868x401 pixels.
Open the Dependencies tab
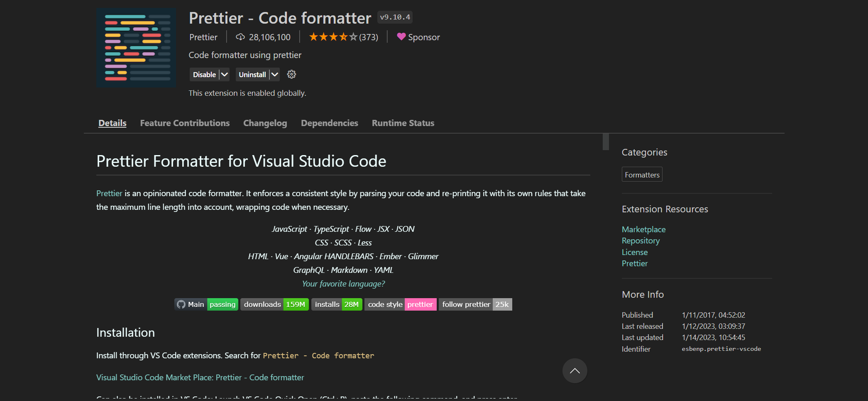330,123
